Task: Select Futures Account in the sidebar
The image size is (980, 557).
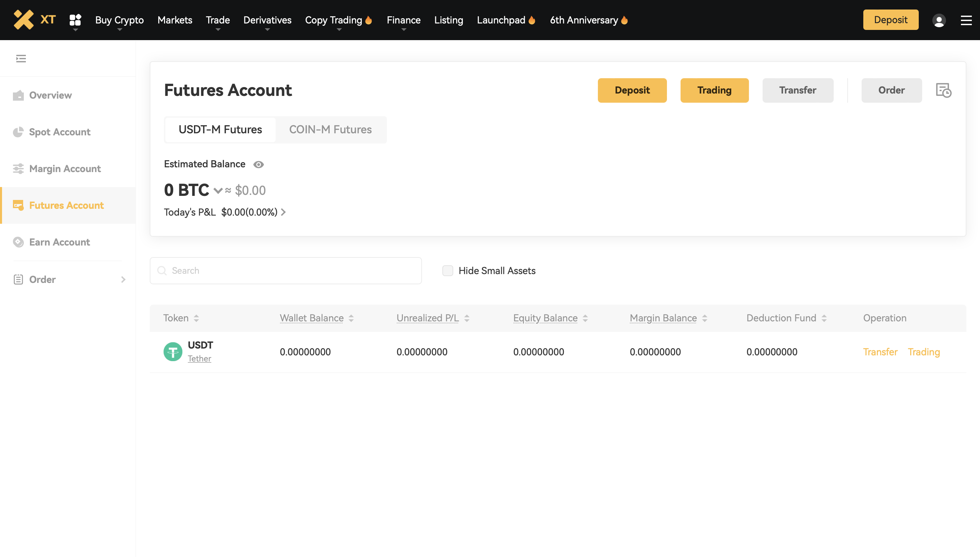Action: [x=68, y=205]
